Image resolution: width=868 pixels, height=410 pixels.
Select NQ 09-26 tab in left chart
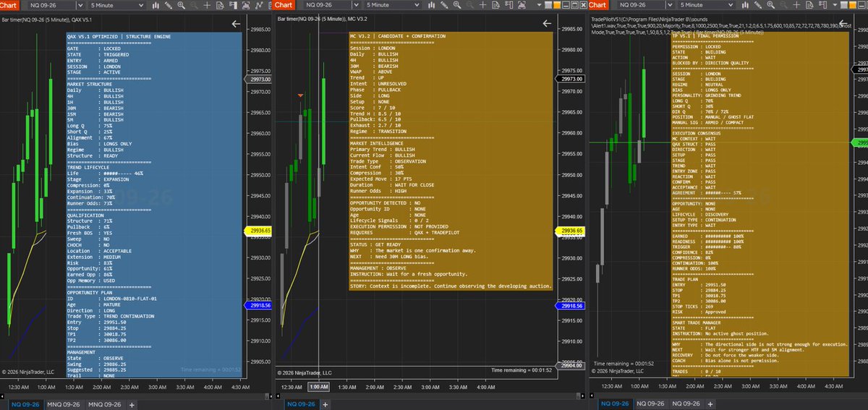point(25,404)
